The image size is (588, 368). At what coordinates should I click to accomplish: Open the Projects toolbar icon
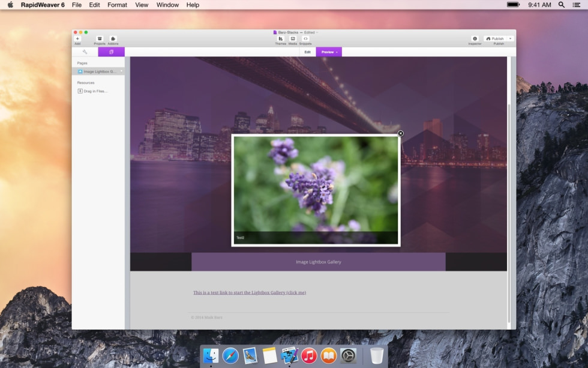tap(100, 38)
